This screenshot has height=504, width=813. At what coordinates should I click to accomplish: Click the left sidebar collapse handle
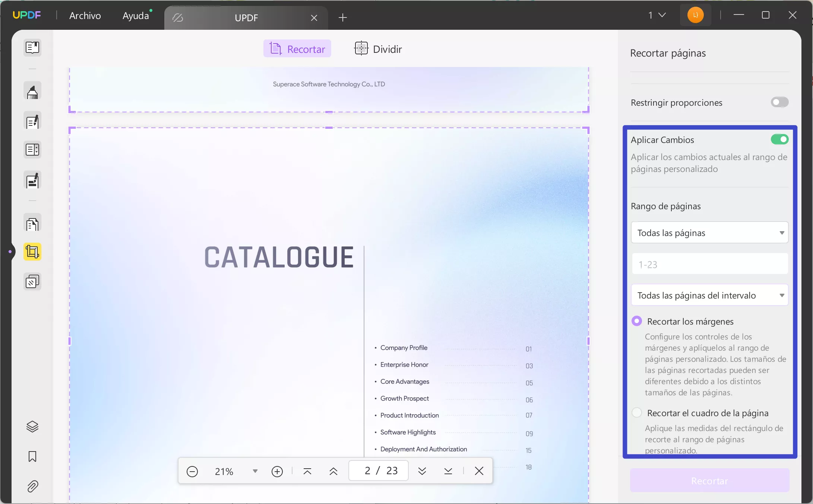pos(10,252)
